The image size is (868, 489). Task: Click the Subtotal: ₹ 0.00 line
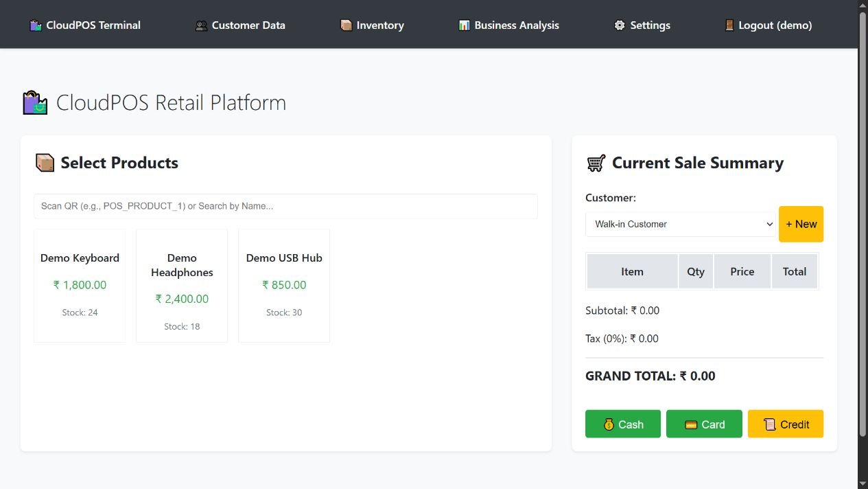pyautogui.click(x=622, y=310)
